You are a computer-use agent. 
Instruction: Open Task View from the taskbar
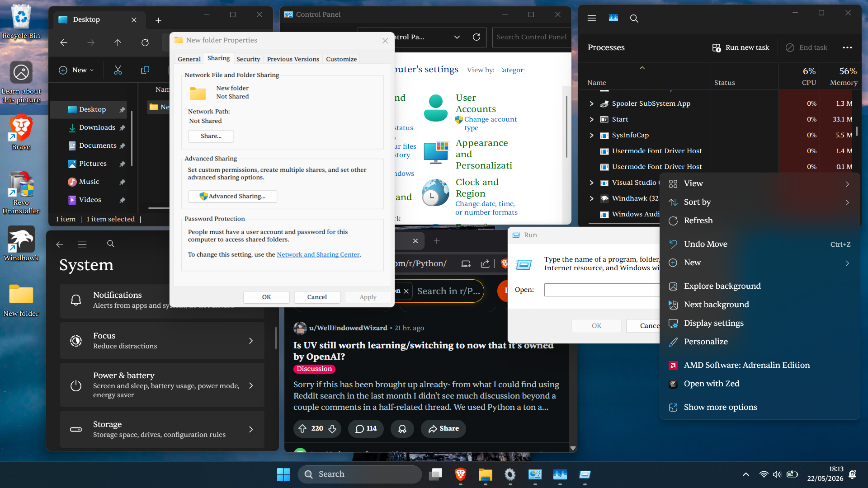click(x=436, y=474)
